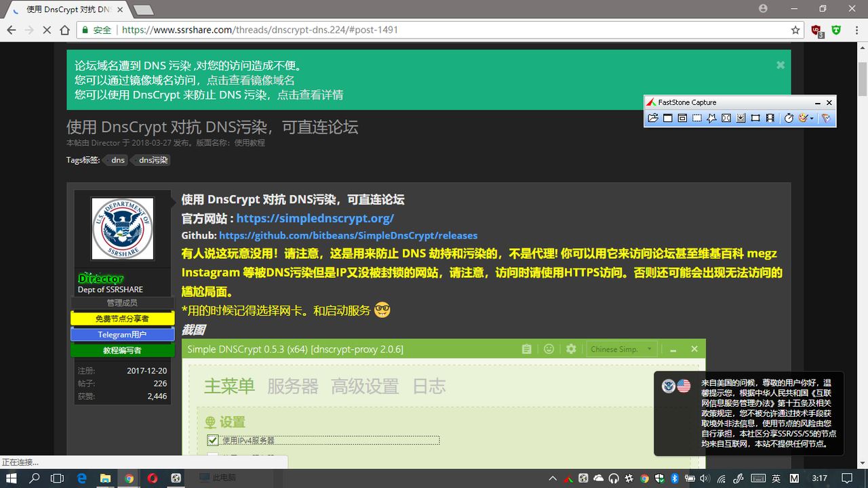Open Task View on taskbar
This screenshot has width=868, height=488.
click(58, 478)
